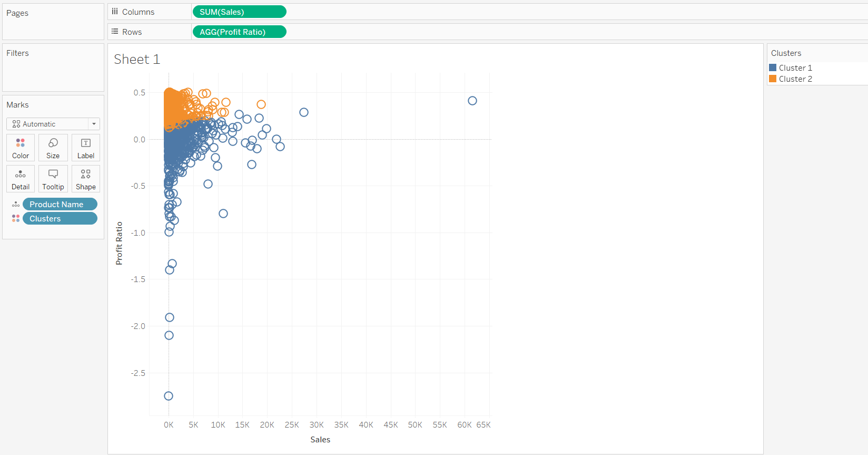Click the Tooltip marks card icon
The width and height of the screenshot is (868, 455).
coord(53,179)
